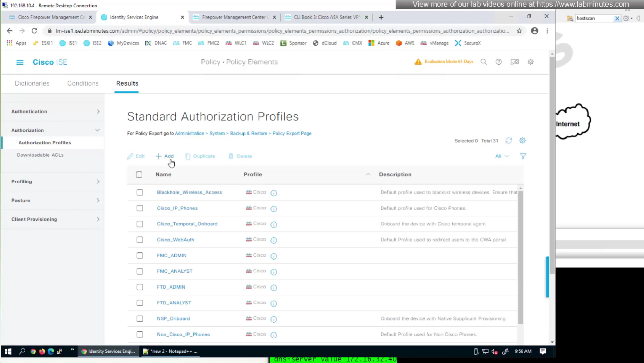
Task: Click the filter funnel icon
Action: click(523, 156)
